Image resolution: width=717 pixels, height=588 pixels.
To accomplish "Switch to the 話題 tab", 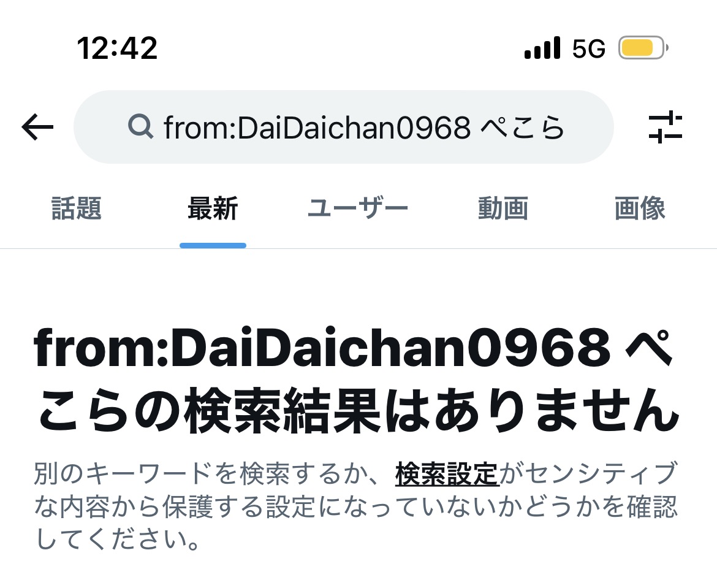I will 77,208.
